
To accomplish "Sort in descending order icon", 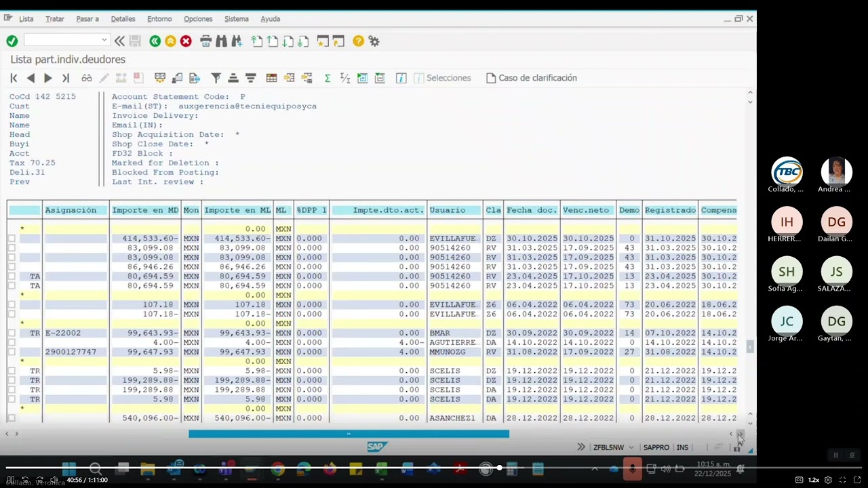I will [250, 78].
